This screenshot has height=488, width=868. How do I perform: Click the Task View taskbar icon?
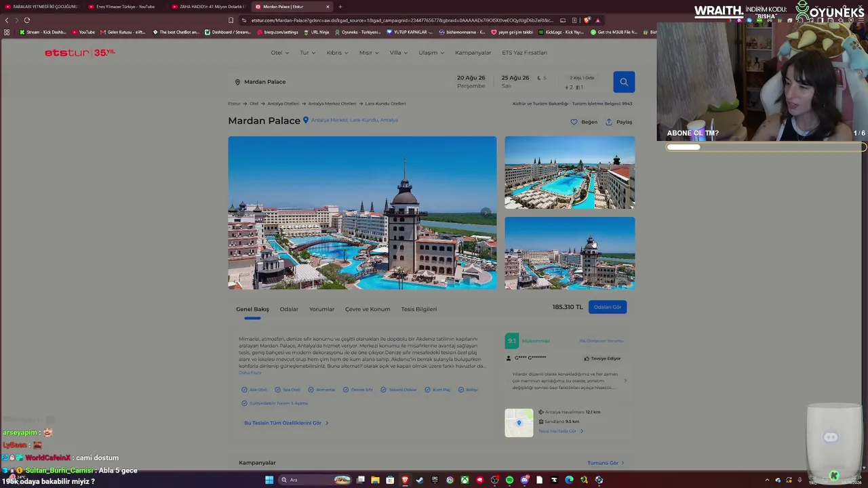pyautogui.click(x=361, y=480)
